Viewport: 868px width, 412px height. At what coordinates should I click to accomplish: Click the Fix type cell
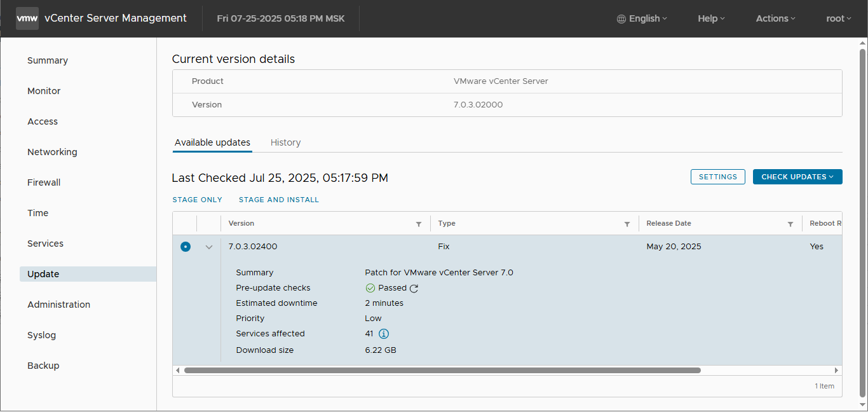click(444, 247)
